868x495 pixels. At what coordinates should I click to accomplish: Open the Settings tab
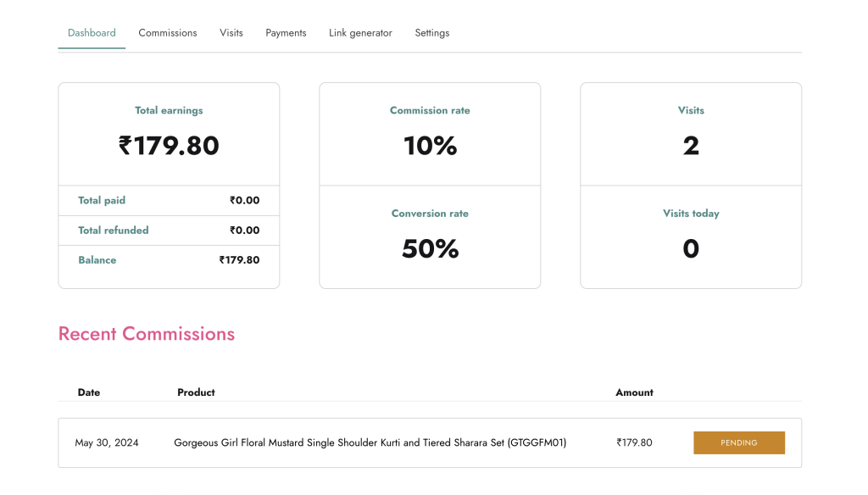pos(431,33)
